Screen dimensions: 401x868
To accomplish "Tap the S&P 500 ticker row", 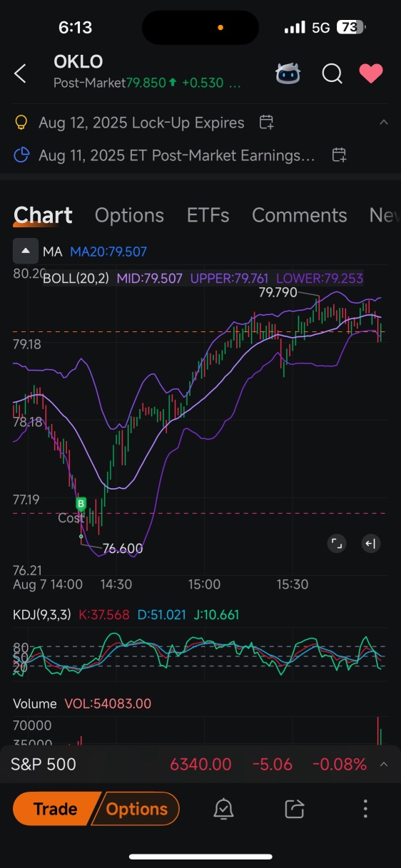I will 200,765.
